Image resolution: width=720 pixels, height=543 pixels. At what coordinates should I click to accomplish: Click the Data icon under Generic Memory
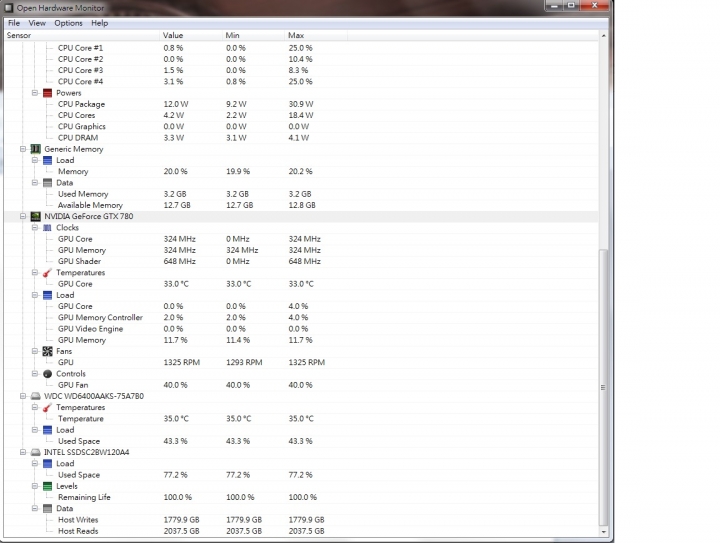47,183
